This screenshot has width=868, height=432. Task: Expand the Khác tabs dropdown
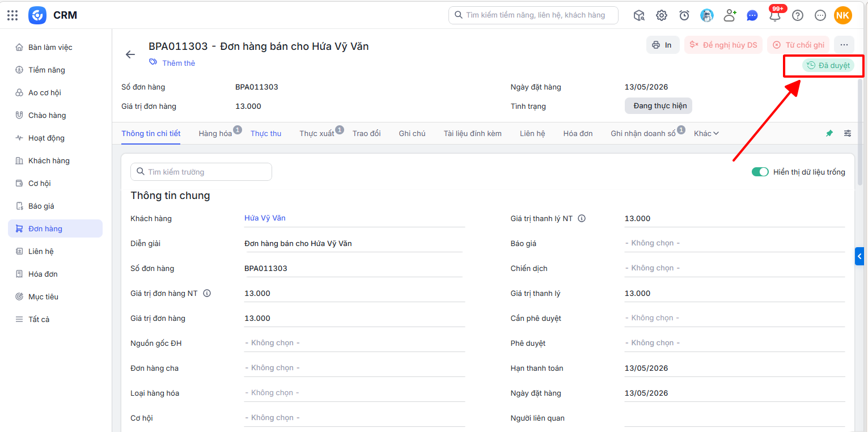pos(706,133)
